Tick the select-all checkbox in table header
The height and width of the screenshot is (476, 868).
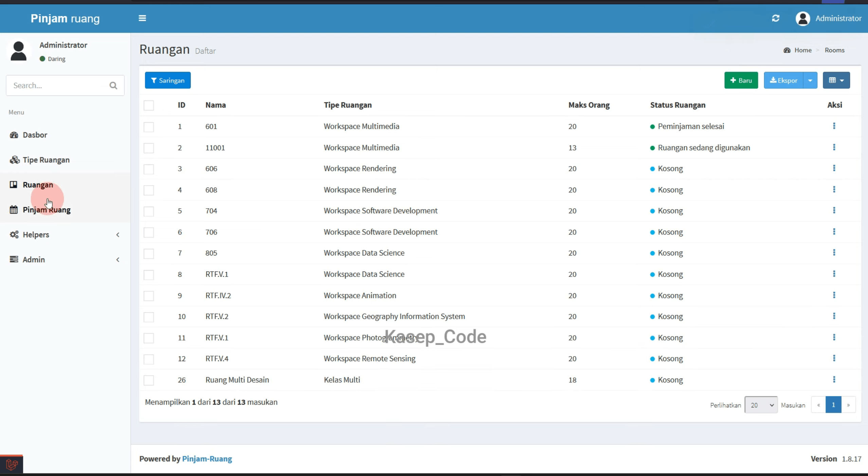[x=149, y=105]
